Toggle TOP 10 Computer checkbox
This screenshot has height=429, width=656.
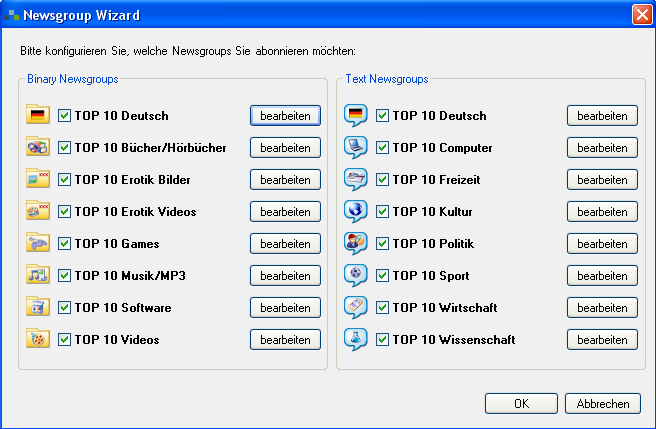(382, 147)
